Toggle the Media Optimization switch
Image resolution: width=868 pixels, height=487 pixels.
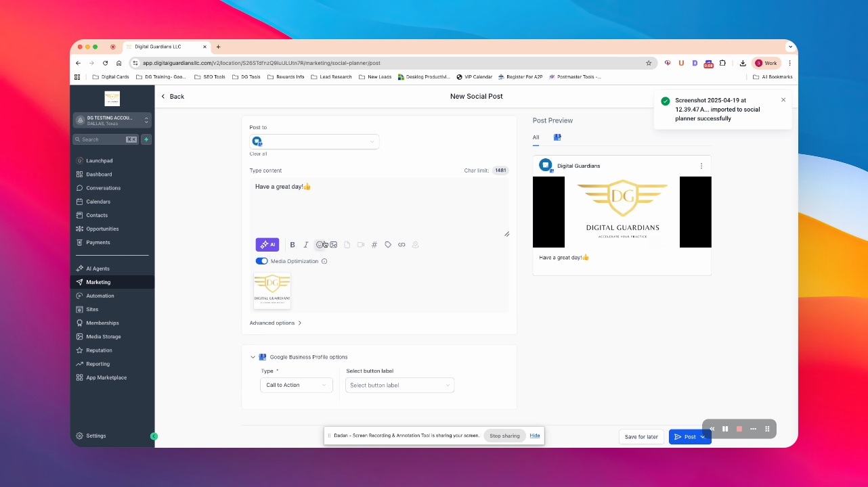click(x=261, y=261)
